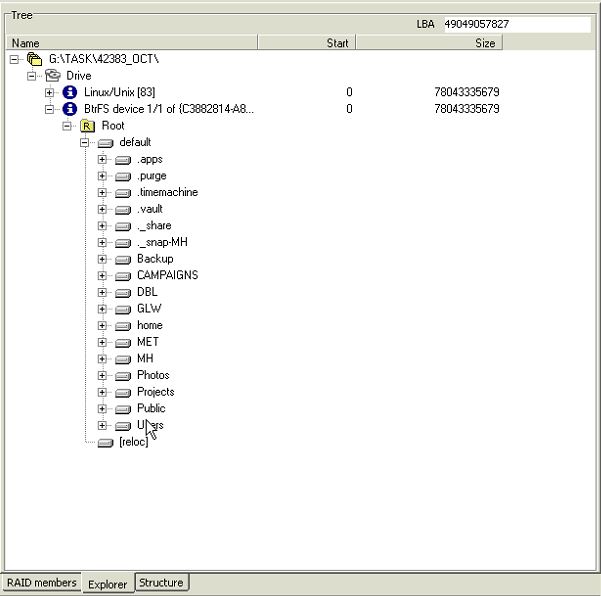The image size is (601, 596).
Task: Click the default subvolume drive icon
Action: click(105, 143)
